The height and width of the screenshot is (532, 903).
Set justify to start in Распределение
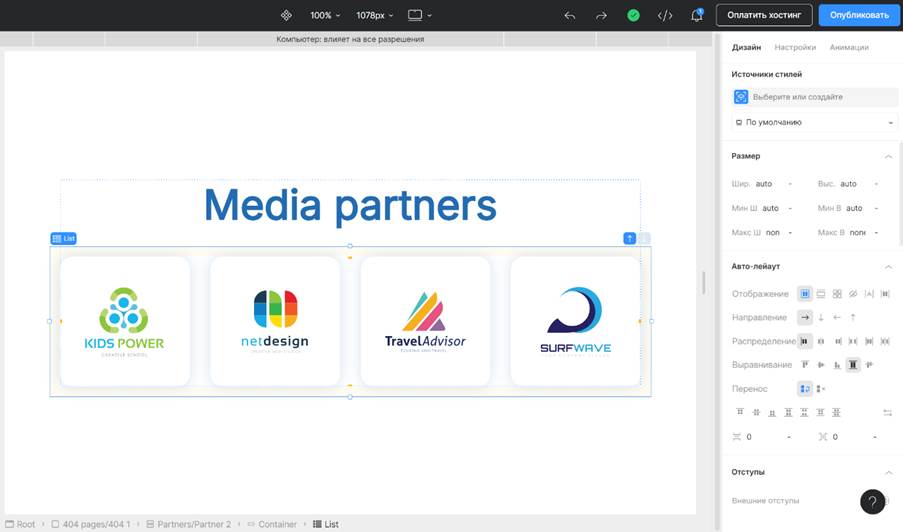pos(805,341)
